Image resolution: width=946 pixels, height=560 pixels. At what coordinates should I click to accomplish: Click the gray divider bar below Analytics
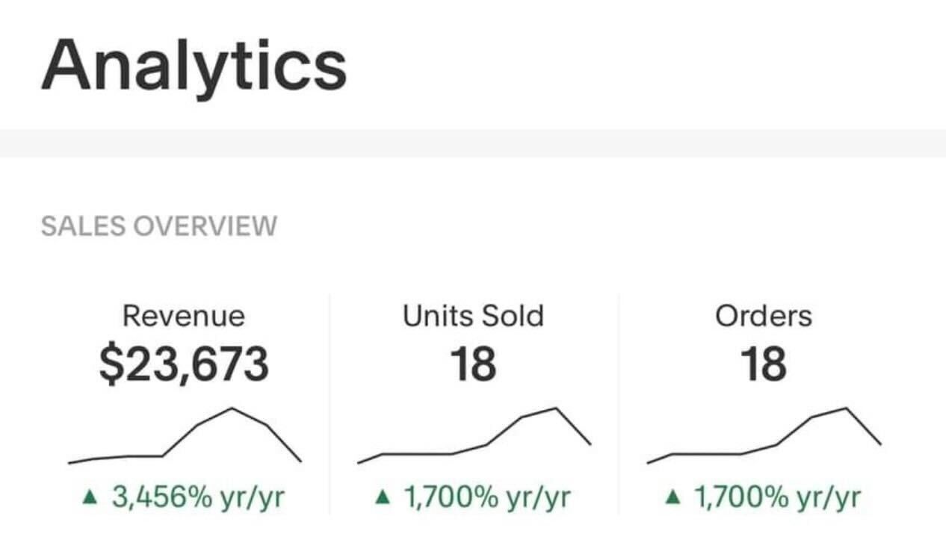473,143
